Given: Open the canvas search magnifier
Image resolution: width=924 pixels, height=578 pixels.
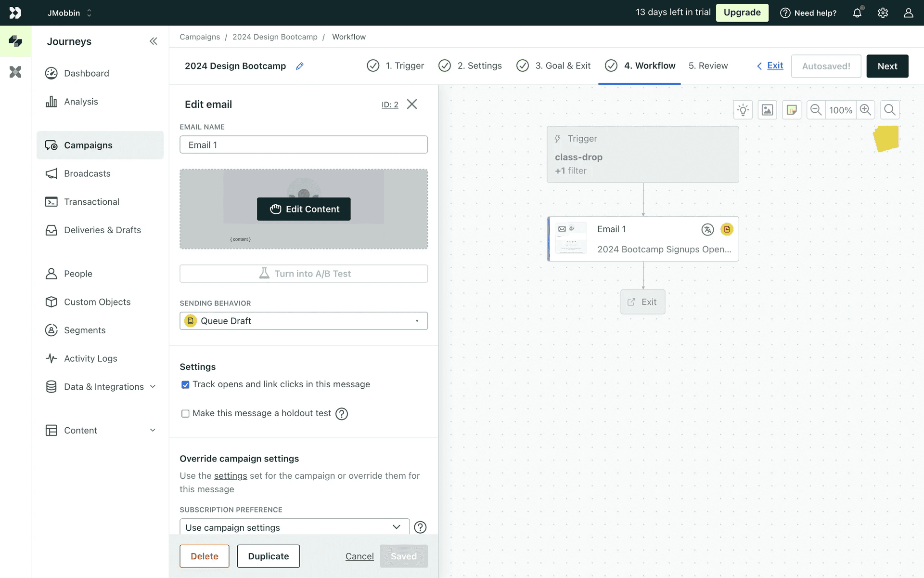Looking at the screenshot, I should tap(890, 110).
